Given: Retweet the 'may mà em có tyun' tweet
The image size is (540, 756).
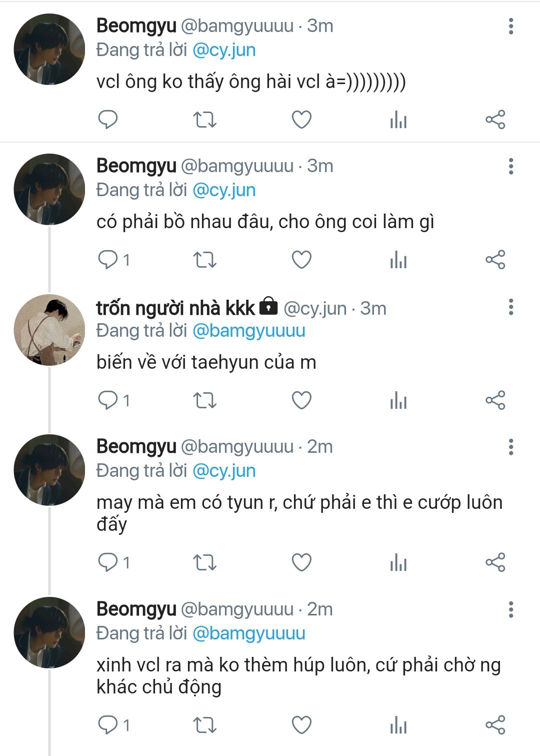Looking at the screenshot, I should tap(204, 562).
